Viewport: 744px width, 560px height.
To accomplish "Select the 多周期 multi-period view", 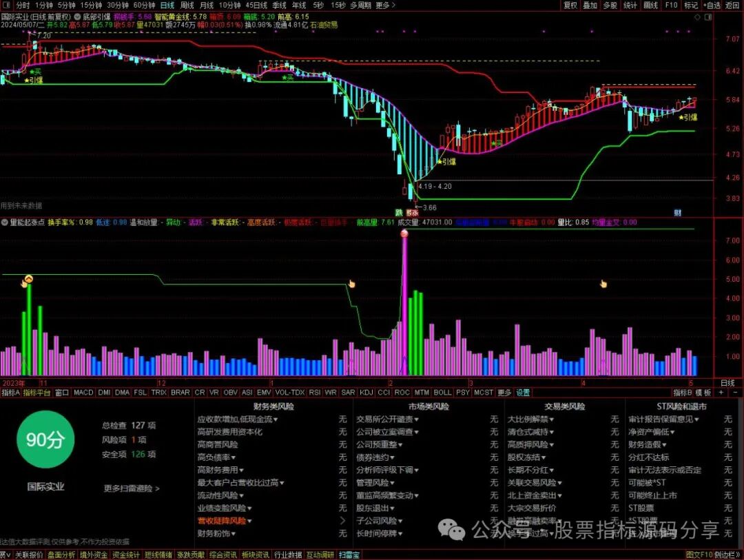I will 360,6.
